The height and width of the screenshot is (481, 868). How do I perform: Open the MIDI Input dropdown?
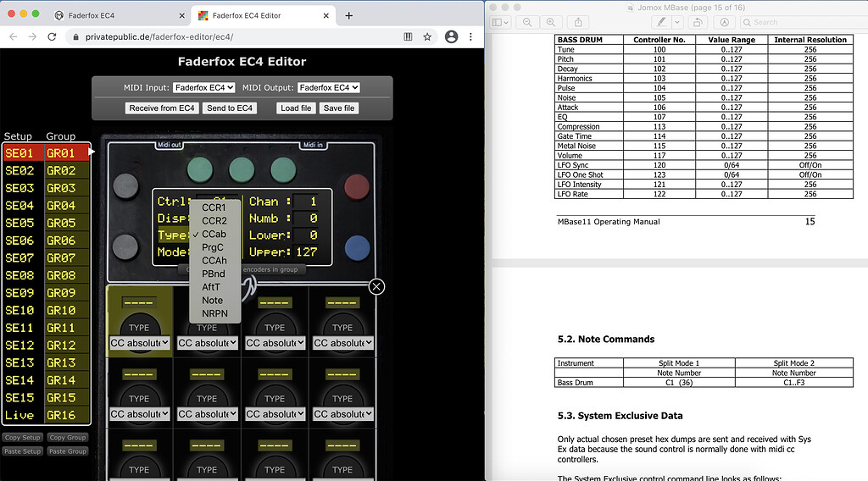coord(203,87)
